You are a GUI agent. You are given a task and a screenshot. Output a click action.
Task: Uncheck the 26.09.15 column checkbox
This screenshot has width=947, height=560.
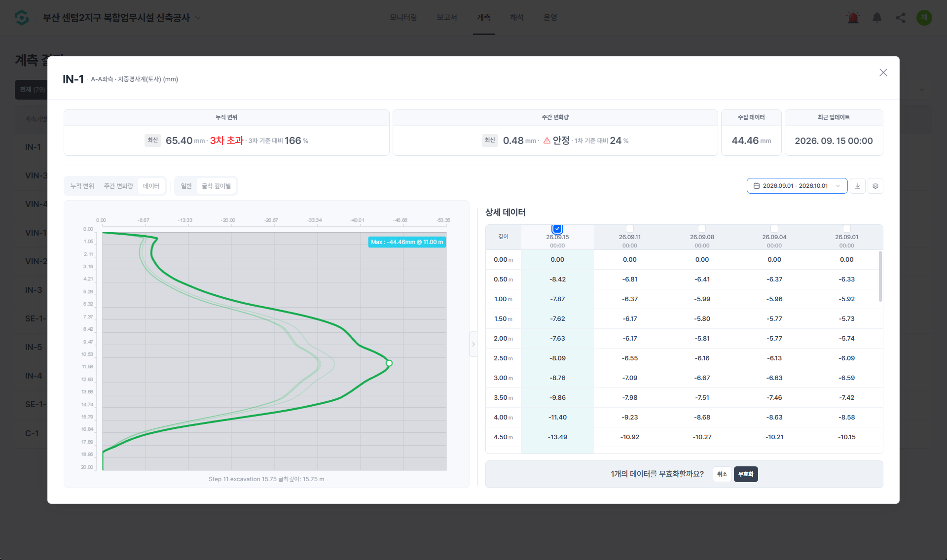point(557,229)
